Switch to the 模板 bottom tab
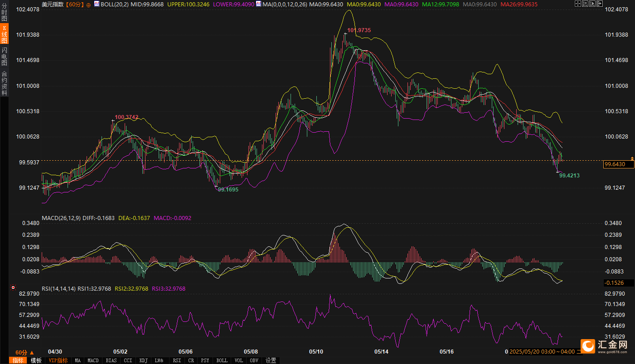This screenshot has height=364, width=635. coord(36,360)
